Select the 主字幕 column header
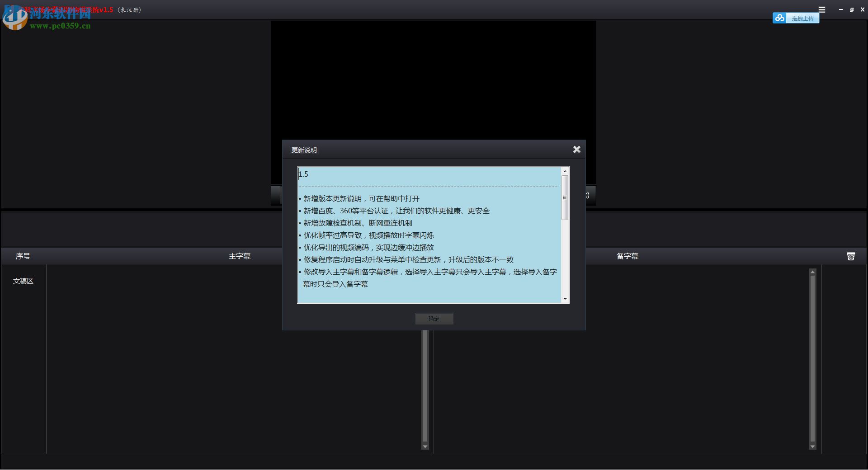 240,256
